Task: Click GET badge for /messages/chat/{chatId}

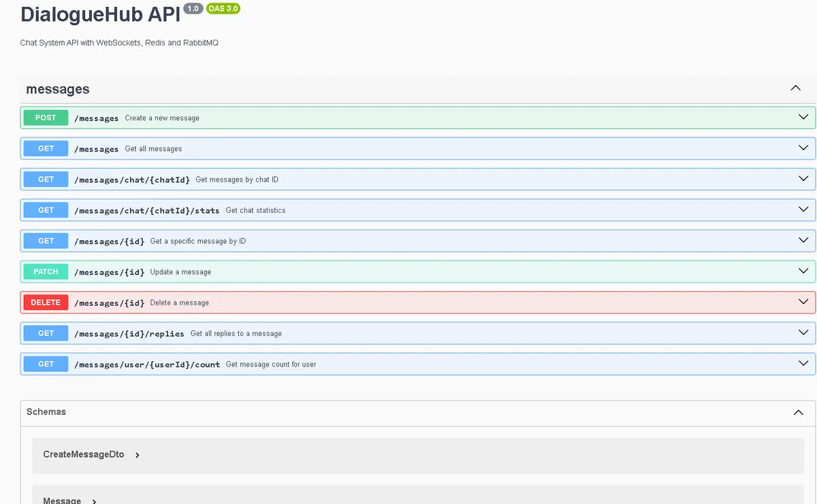Action: [46, 180]
